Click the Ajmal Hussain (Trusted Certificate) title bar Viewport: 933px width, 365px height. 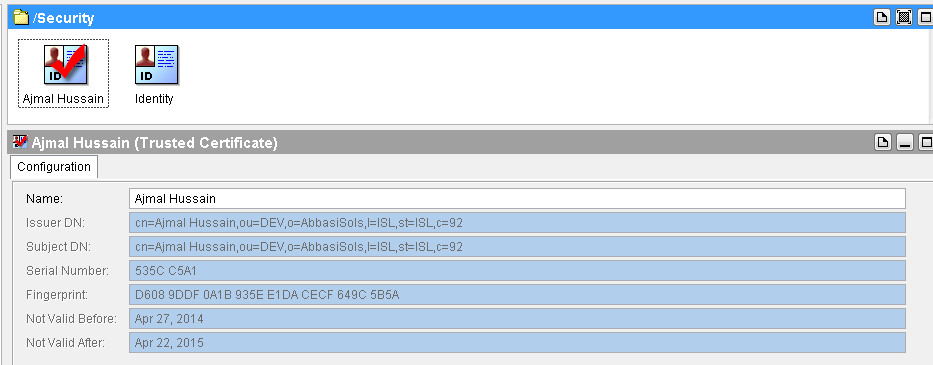[x=440, y=142]
